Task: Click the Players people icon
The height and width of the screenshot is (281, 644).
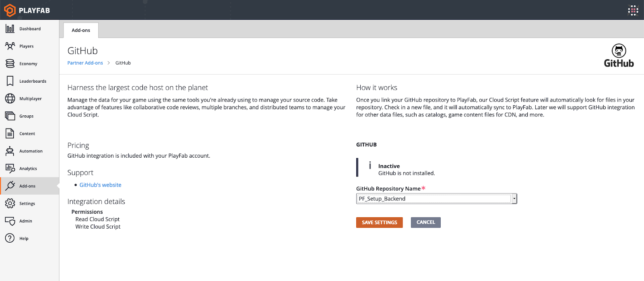Action: [10, 46]
